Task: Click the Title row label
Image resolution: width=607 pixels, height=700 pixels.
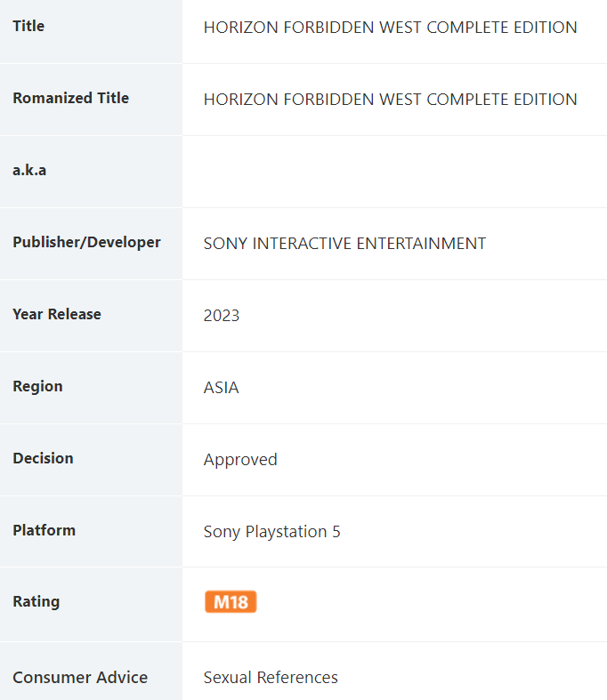Action: pyautogui.click(x=28, y=26)
